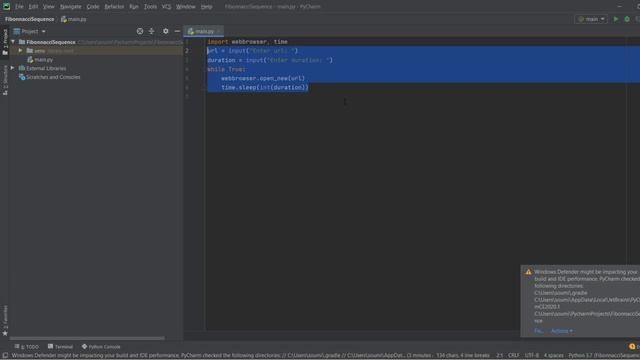Click the expand/collapse all icon in Project panel
Viewport: 640px width, 360px height.
pos(151,31)
